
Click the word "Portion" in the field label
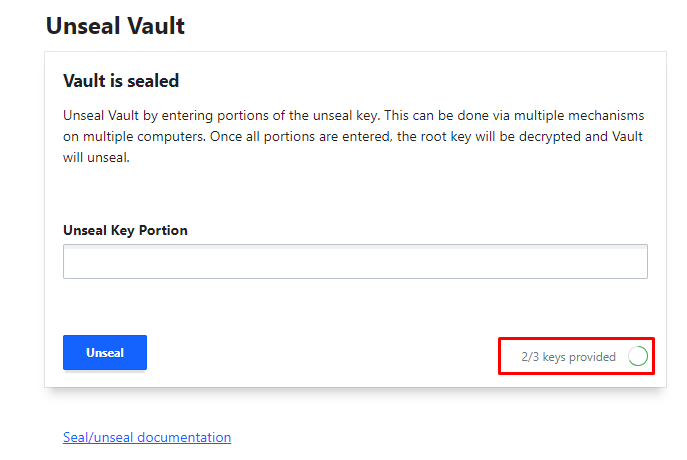click(x=163, y=230)
